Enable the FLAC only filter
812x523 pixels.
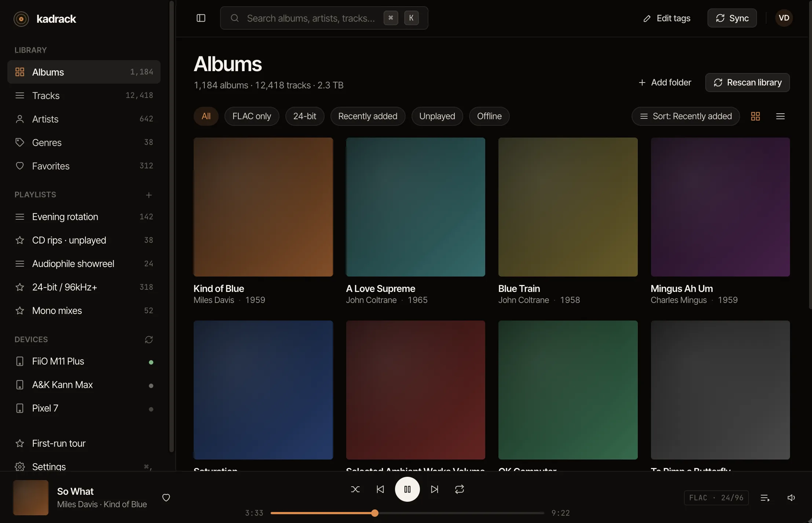click(252, 116)
